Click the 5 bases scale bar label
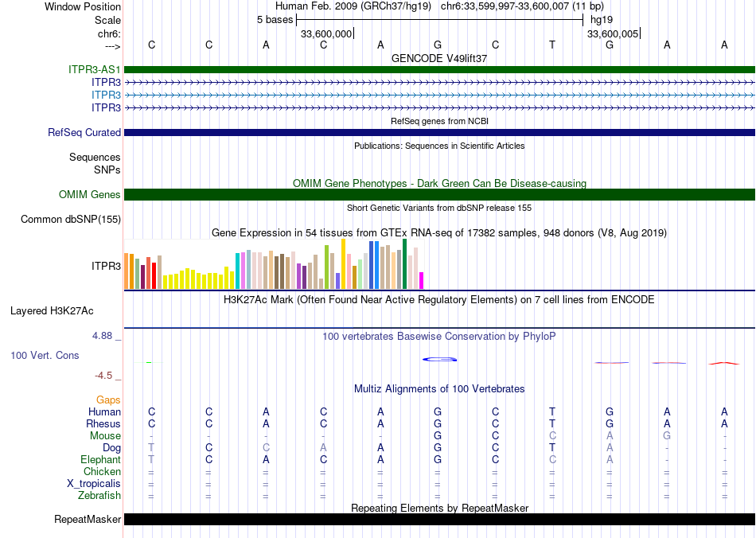Screen dimensions: 756x538 (x=275, y=20)
